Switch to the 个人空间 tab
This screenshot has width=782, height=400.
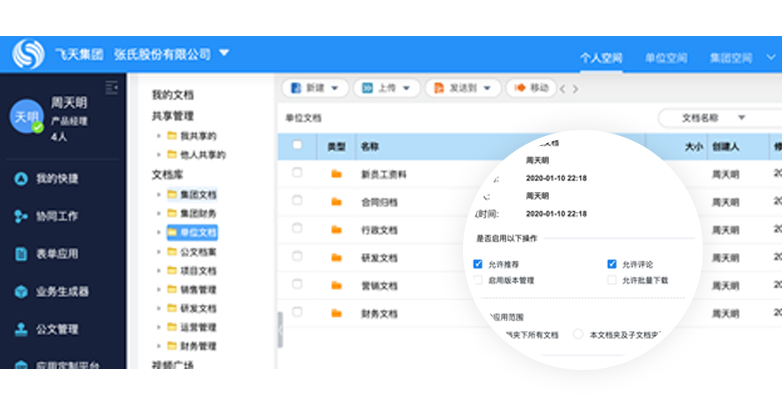(601, 58)
